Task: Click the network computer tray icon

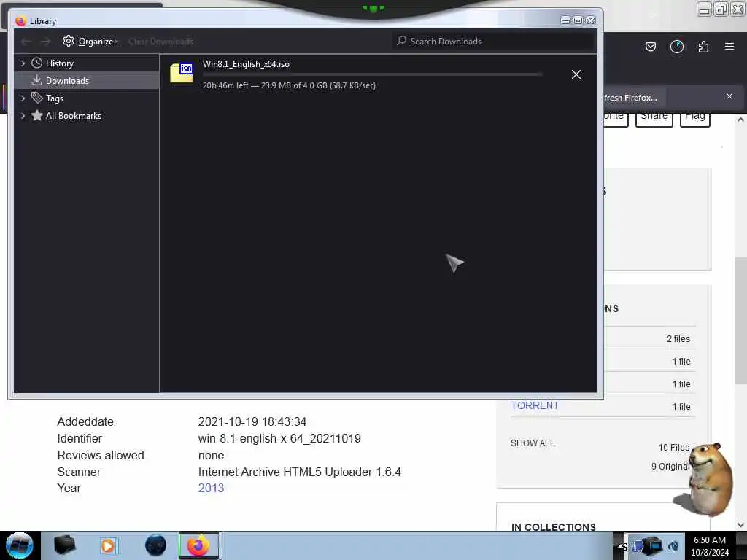Action: tap(654, 545)
